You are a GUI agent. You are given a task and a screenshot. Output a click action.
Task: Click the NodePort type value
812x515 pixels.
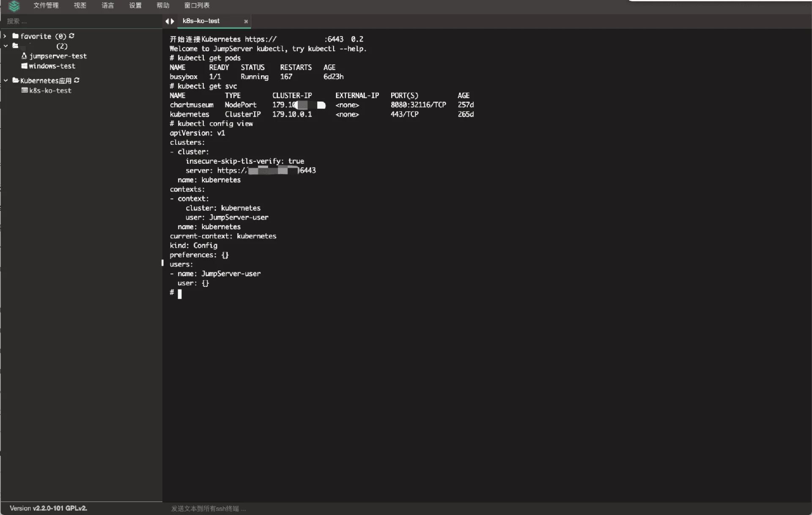click(241, 105)
